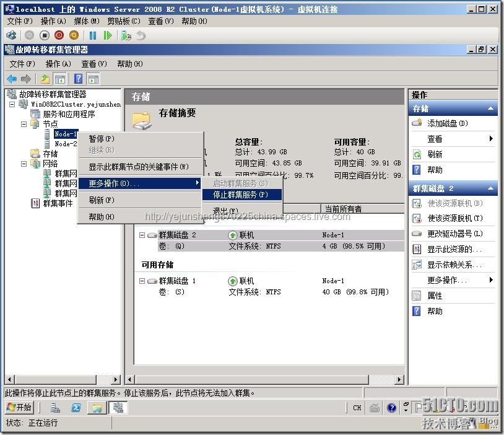
Task: Click the 开始 Start button
Action: coord(19,408)
